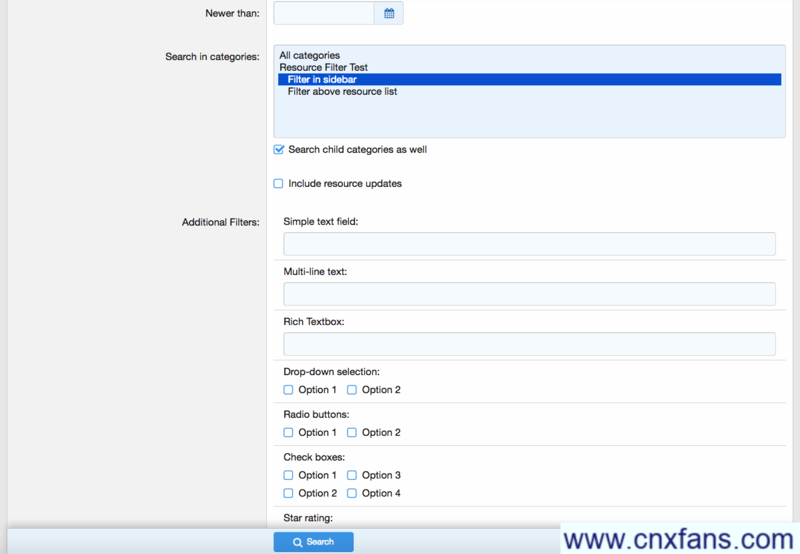Click the Multi-line text input
Screen dimensions: 800x554
point(529,294)
